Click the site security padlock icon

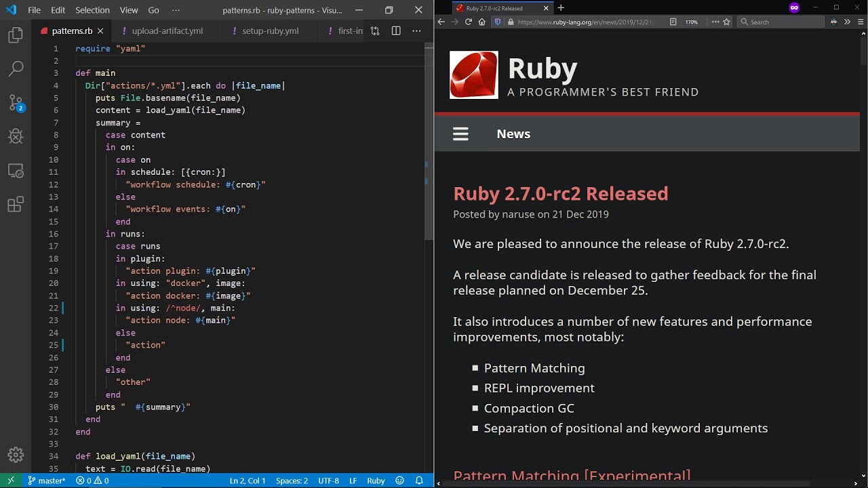[x=511, y=22]
